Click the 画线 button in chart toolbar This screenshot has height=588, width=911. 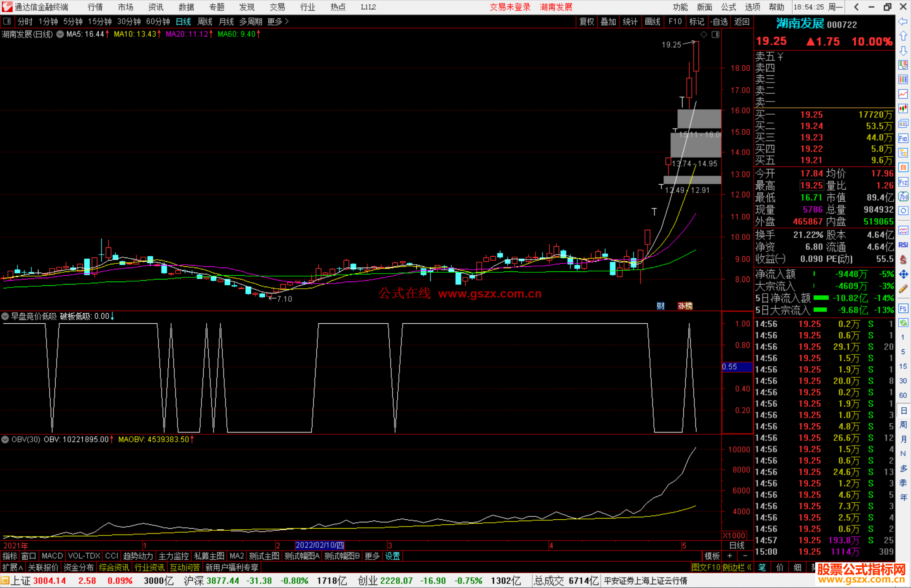click(x=652, y=21)
